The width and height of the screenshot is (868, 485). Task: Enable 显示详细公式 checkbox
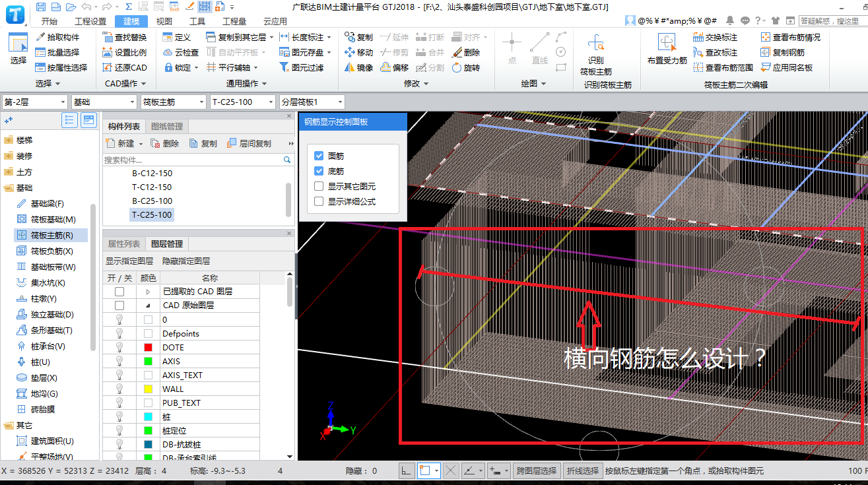coord(319,201)
